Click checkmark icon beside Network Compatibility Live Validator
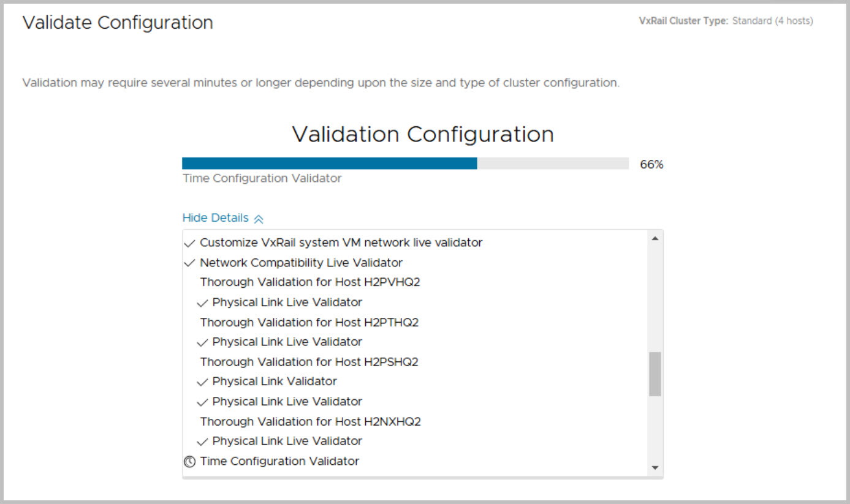Viewport: 850px width, 504px height. pos(189,263)
